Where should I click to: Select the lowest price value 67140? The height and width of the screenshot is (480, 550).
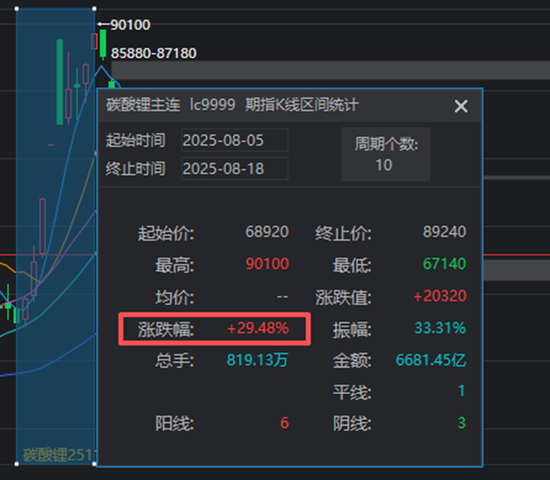tap(444, 264)
